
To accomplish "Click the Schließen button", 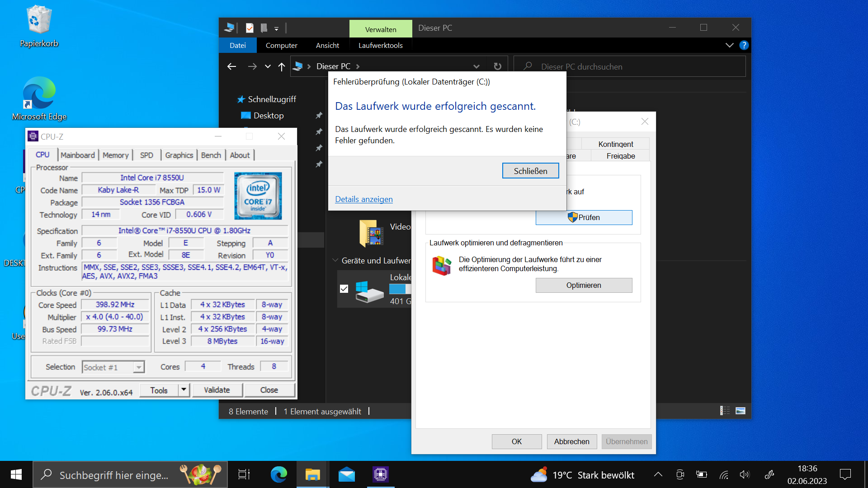I will (530, 171).
